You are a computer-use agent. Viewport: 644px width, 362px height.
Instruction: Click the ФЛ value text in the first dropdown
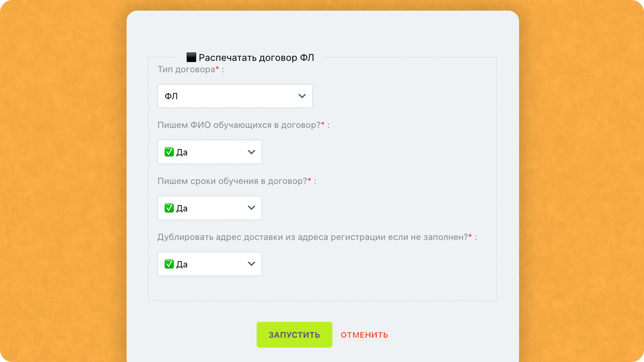click(171, 96)
